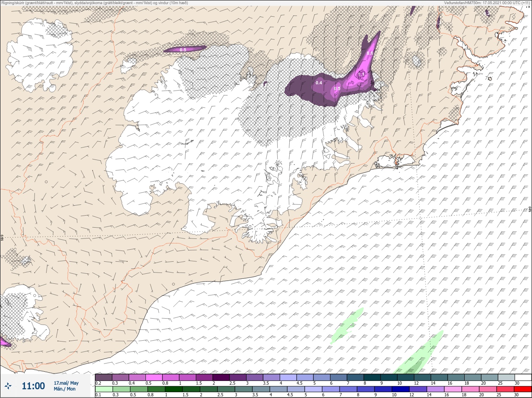Pick slate blue 6 swatch in upper legend
532x398 pixels.
[x=339, y=378]
